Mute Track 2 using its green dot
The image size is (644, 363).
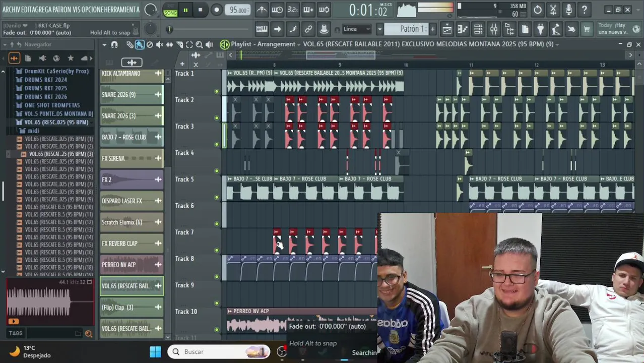[217, 118]
